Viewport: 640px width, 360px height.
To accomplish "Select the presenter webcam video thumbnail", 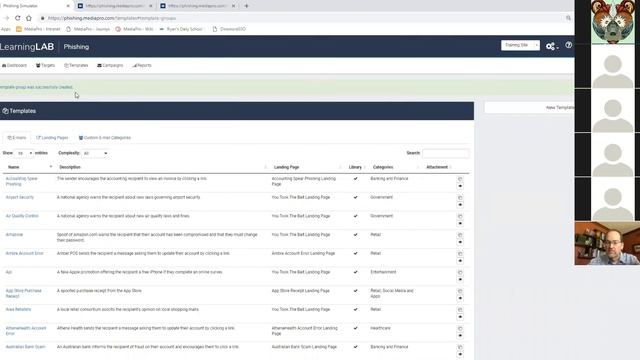I will tap(607, 244).
